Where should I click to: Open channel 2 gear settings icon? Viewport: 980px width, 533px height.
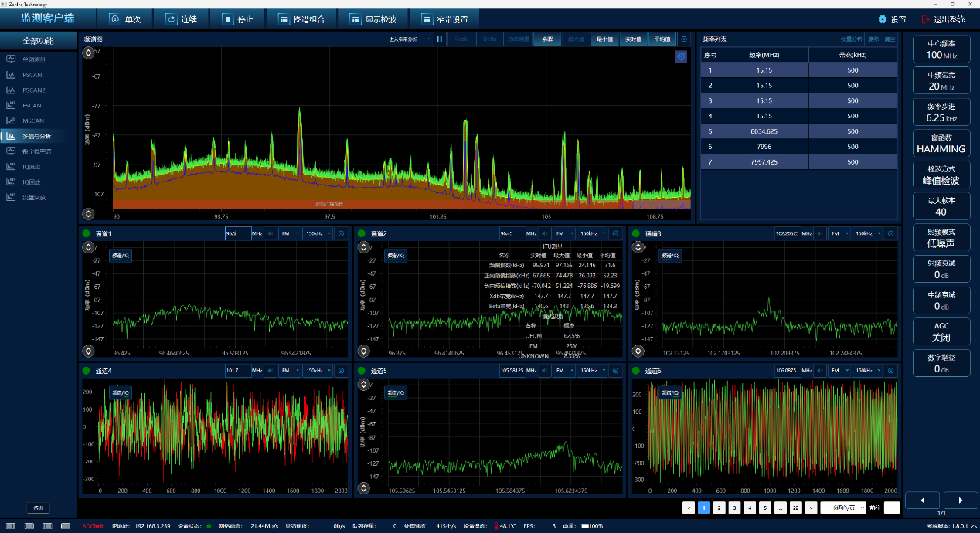[x=616, y=233]
